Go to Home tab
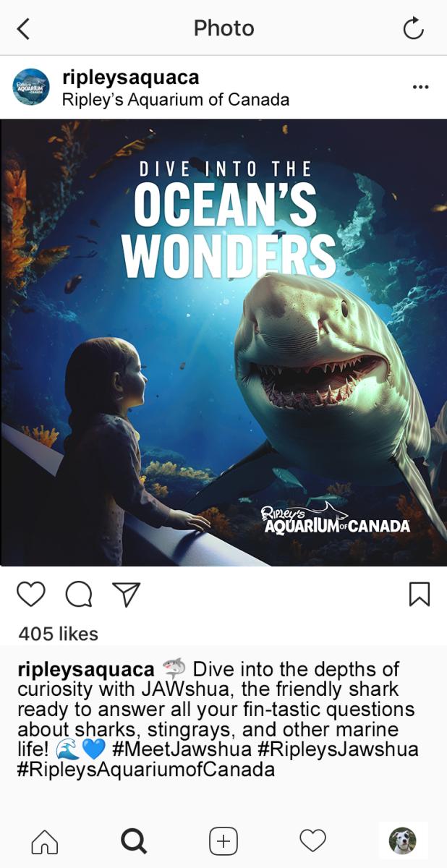Screen dimensions: 447x868 [45, 841]
